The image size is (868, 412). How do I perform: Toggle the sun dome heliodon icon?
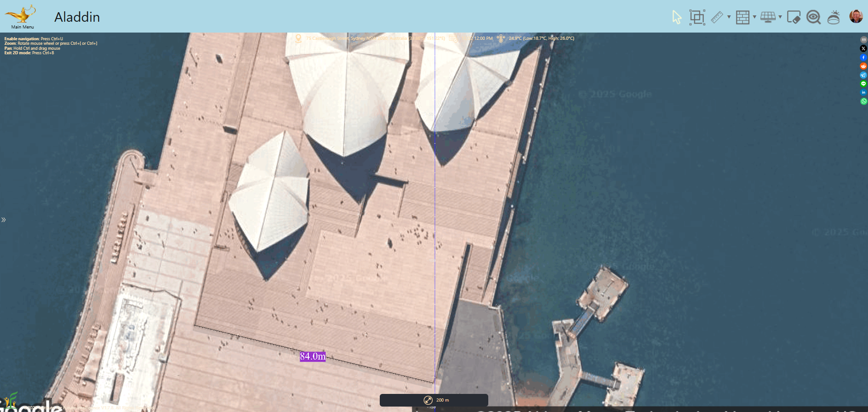coord(834,17)
